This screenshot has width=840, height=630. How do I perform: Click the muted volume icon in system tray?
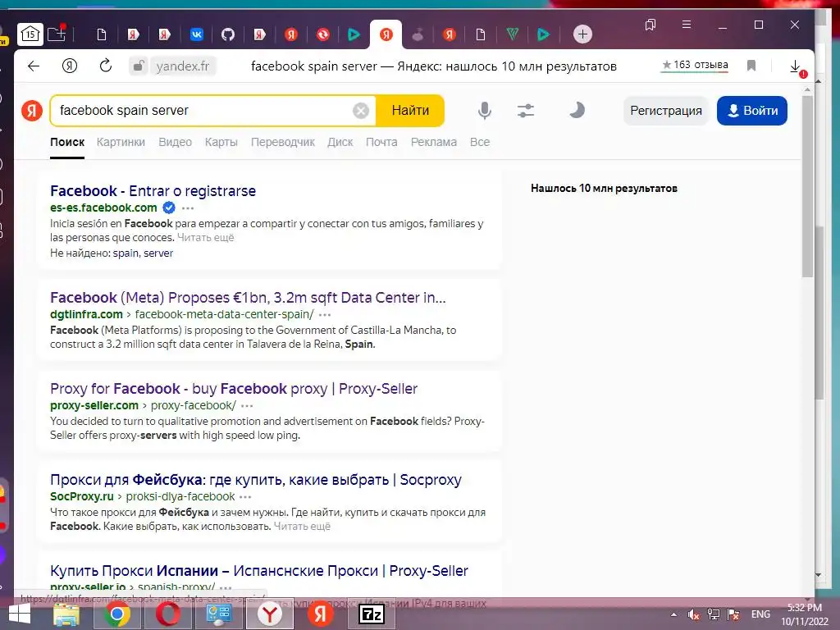click(694, 614)
